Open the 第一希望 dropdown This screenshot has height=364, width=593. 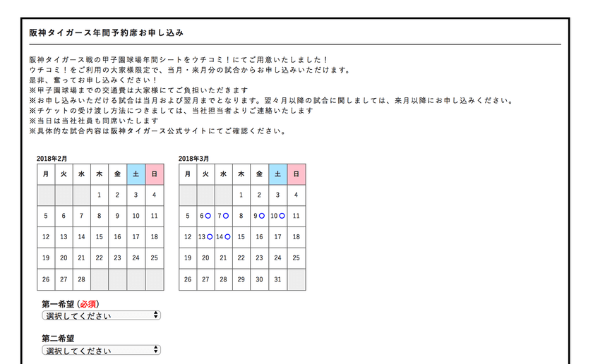tap(101, 315)
